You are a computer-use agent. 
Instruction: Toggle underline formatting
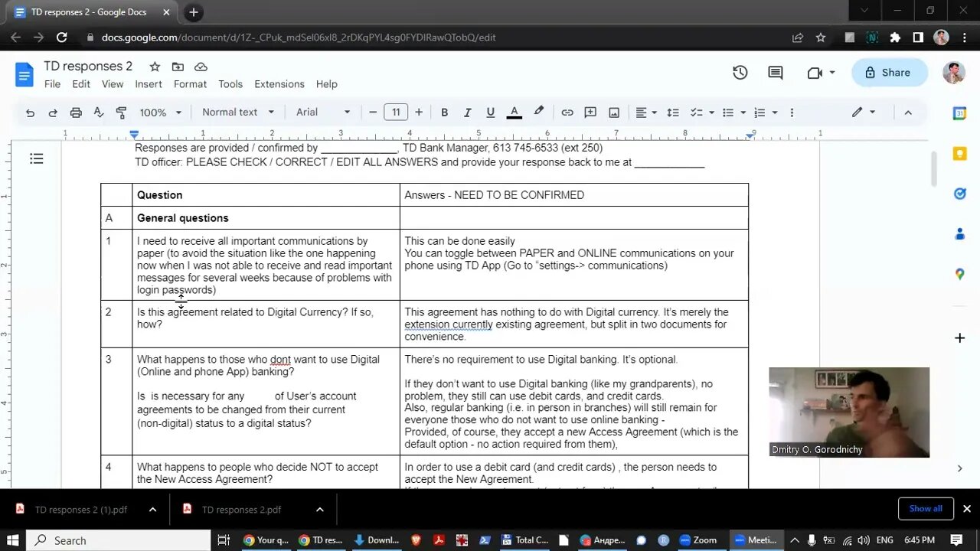pos(491,112)
